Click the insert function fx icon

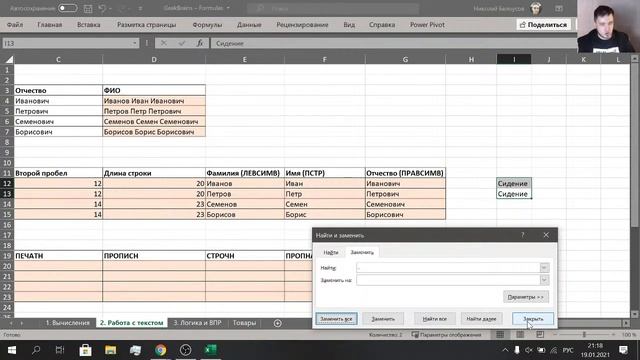[x=200, y=43]
